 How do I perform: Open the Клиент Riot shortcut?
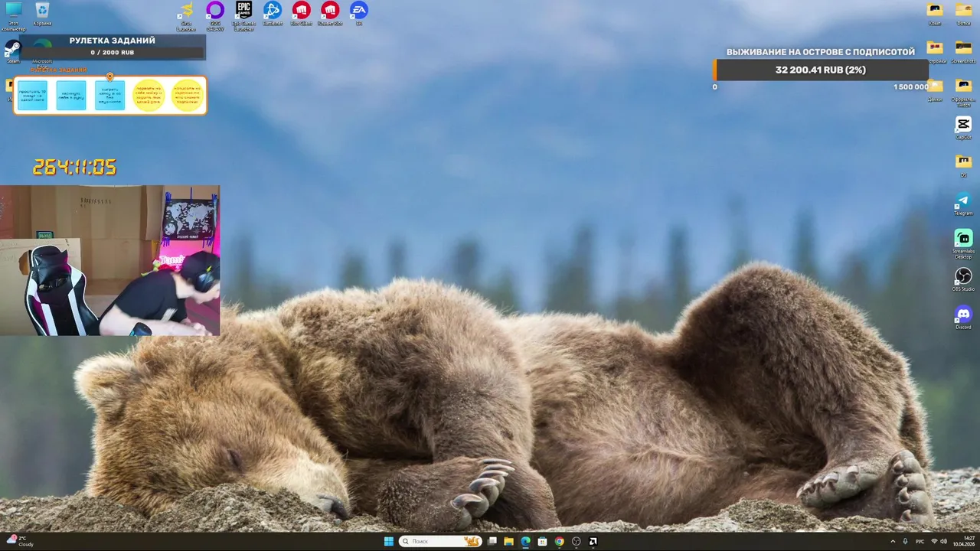point(330,13)
